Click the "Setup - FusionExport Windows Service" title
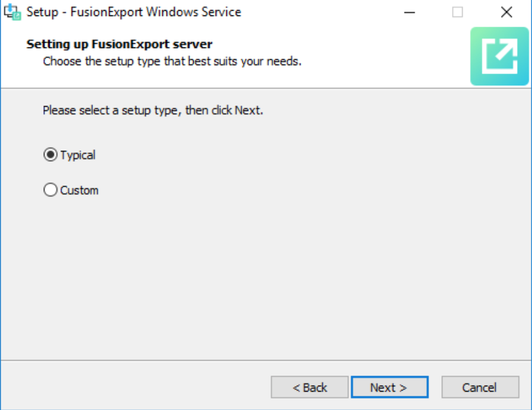This screenshot has width=532, height=410. [134, 12]
